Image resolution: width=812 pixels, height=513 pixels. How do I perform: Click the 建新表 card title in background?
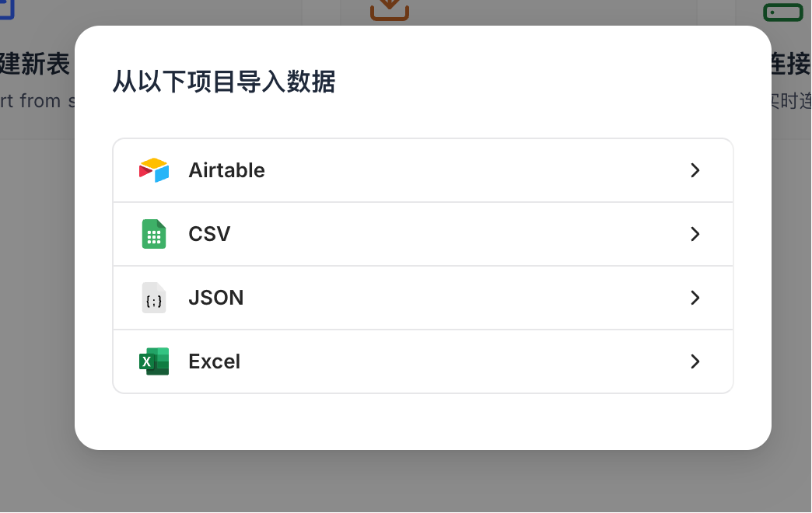(35, 65)
